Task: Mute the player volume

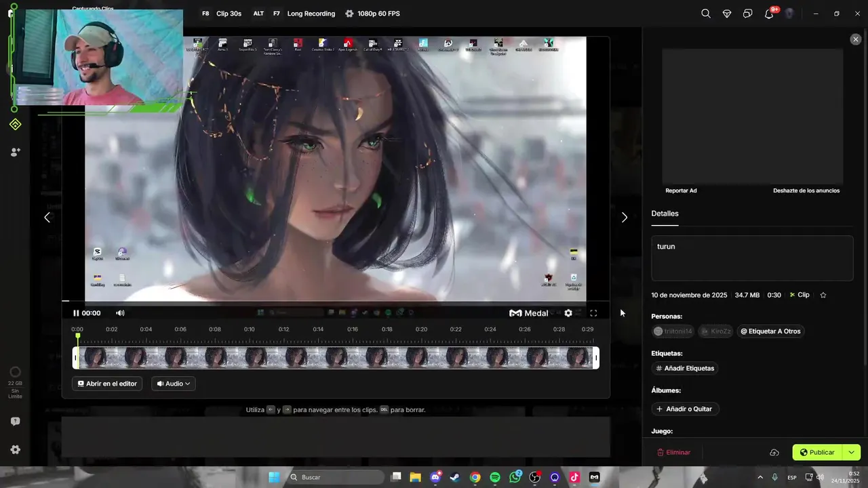Action: (120, 313)
